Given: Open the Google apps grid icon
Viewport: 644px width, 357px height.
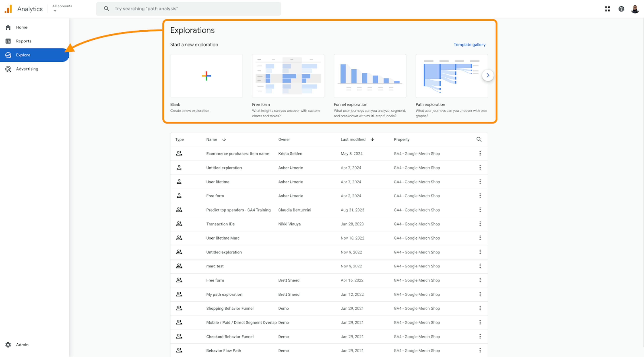Looking at the screenshot, I should pos(607,9).
